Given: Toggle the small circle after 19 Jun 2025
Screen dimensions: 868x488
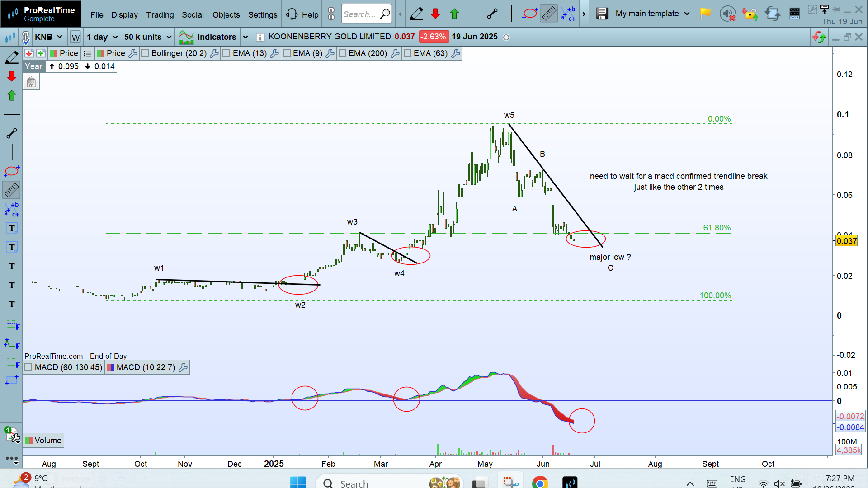Looking at the screenshot, I should point(506,38).
